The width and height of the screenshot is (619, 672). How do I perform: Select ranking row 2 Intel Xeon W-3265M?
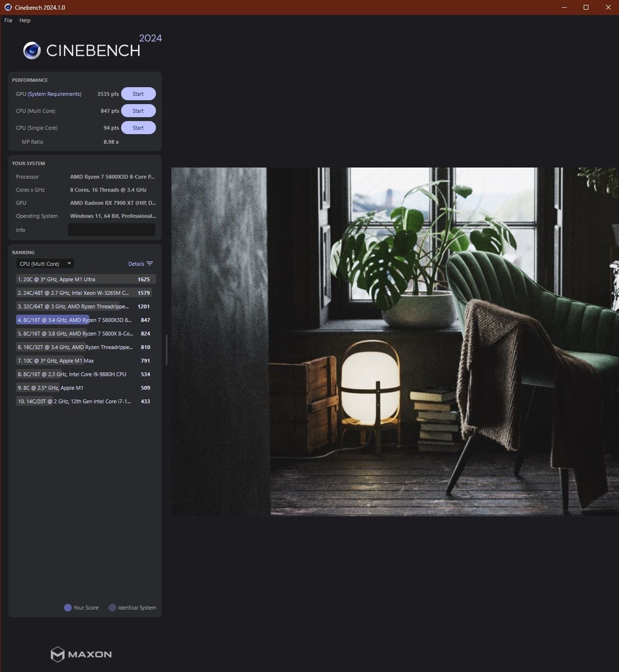tap(86, 293)
